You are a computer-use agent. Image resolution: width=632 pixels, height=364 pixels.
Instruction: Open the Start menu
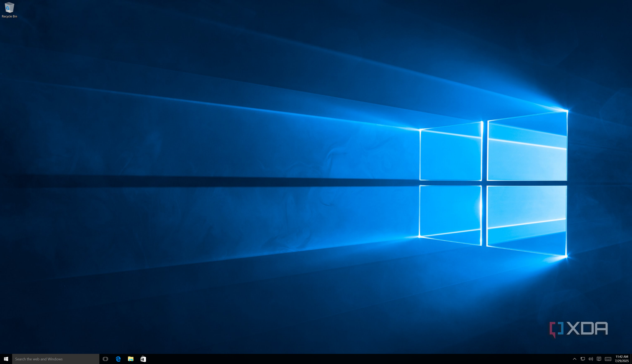[x=6, y=359]
